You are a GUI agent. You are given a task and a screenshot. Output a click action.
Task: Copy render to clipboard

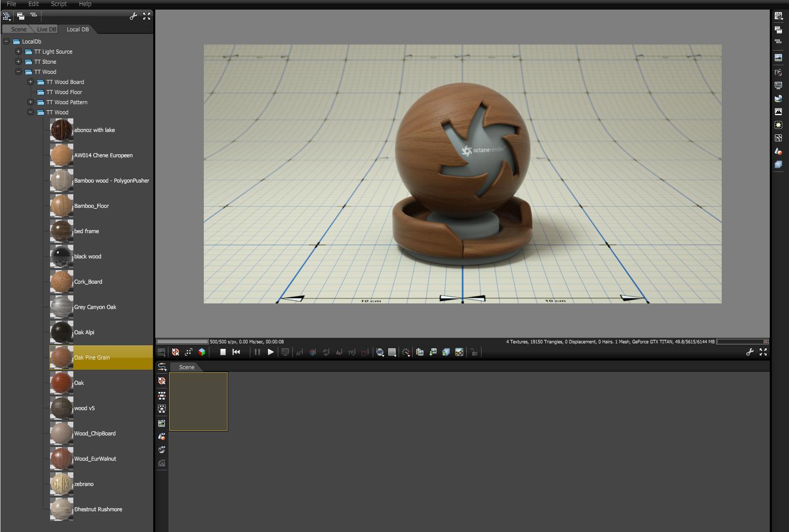(x=420, y=352)
